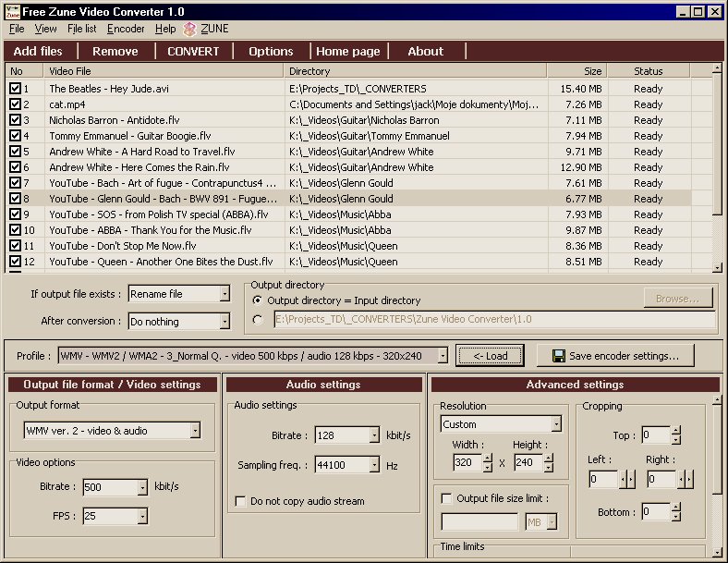This screenshot has width=728, height=563.
Task: Open Options from the toolbar
Action: (x=271, y=51)
